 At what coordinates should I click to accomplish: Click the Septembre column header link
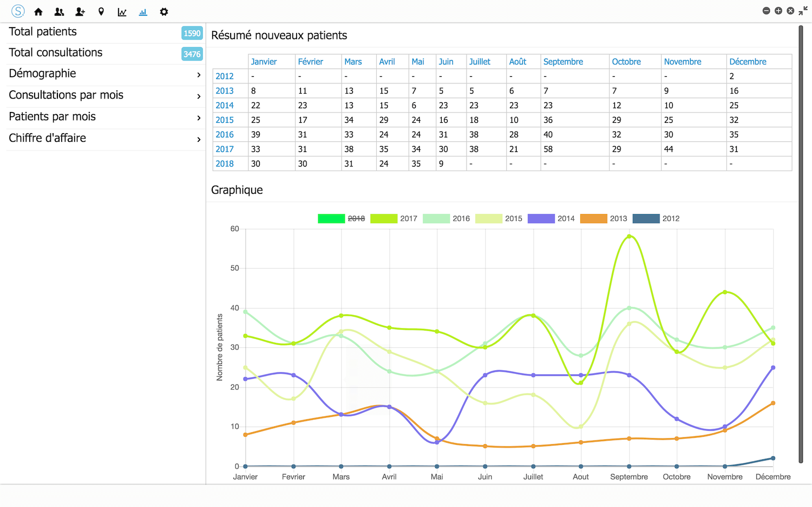(x=563, y=62)
